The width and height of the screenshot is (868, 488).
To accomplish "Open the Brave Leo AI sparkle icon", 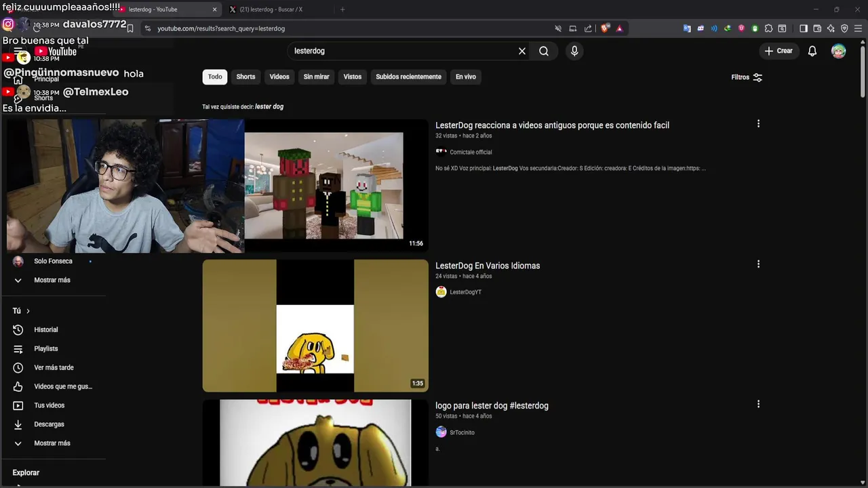I will coord(831,28).
